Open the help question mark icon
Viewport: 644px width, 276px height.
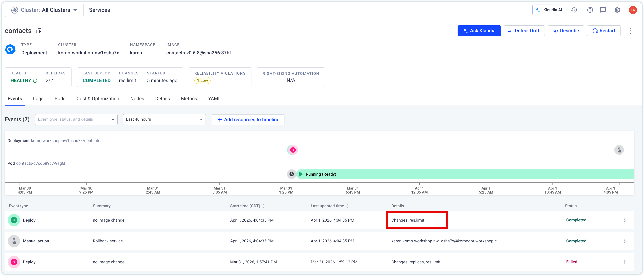point(590,10)
